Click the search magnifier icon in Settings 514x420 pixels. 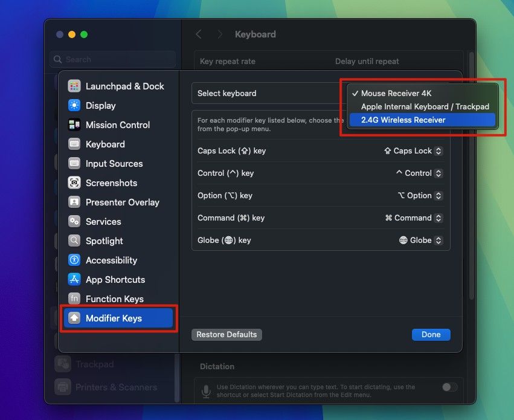(58, 59)
